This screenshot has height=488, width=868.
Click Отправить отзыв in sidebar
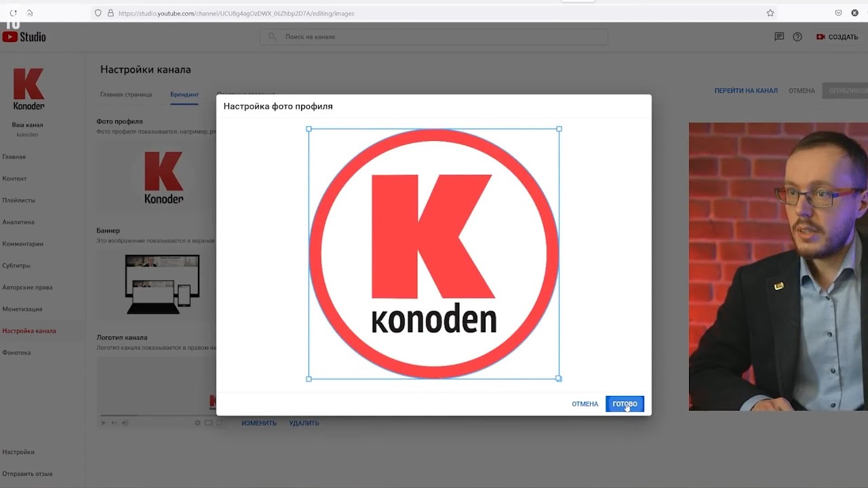[27, 473]
